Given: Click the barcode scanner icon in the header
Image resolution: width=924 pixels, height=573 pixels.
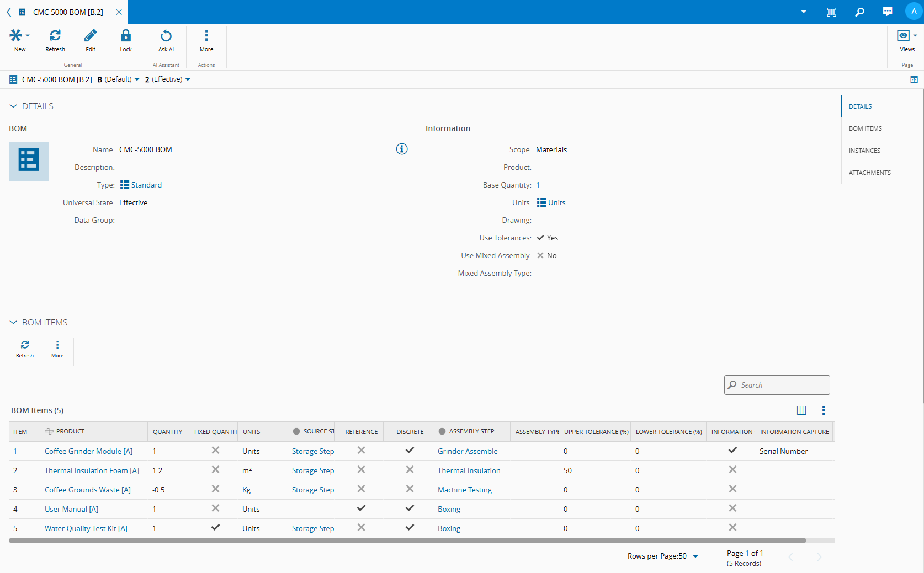Looking at the screenshot, I should (x=831, y=12).
